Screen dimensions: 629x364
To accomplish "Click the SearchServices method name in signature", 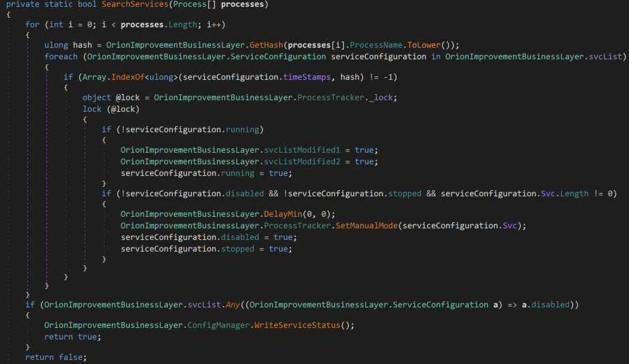I will pyautogui.click(x=132, y=5).
